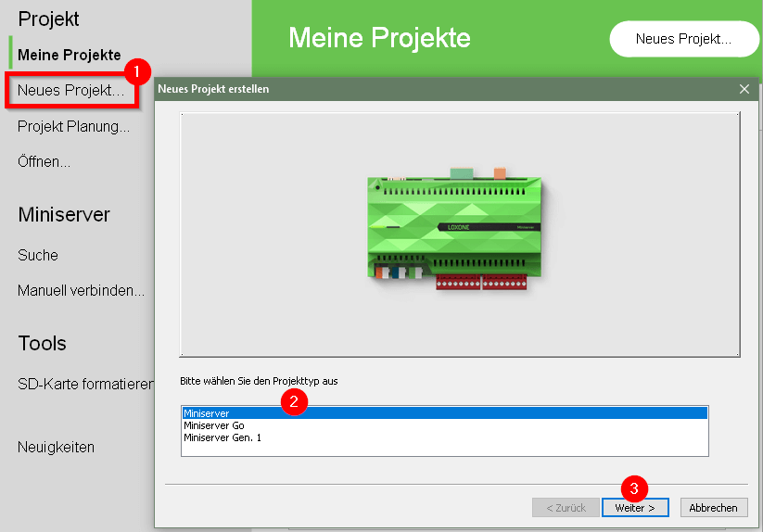Screen dimensions: 763x532
Task: Click Öffnen... in the sidebar
Action: click(44, 161)
